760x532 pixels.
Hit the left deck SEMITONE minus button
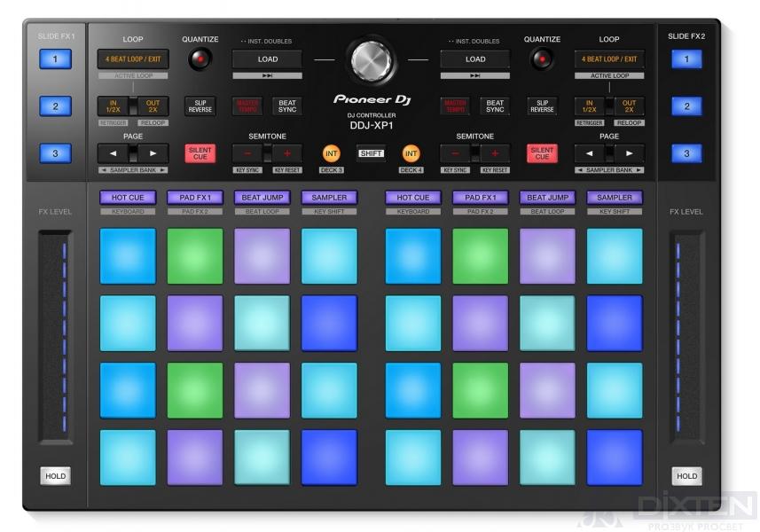pos(247,153)
